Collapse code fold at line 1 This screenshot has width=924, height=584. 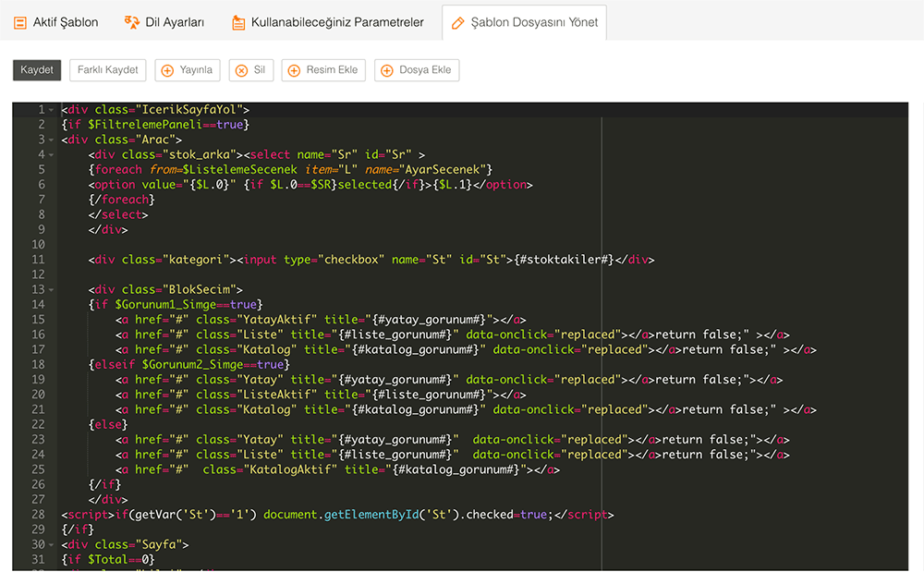point(51,110)
